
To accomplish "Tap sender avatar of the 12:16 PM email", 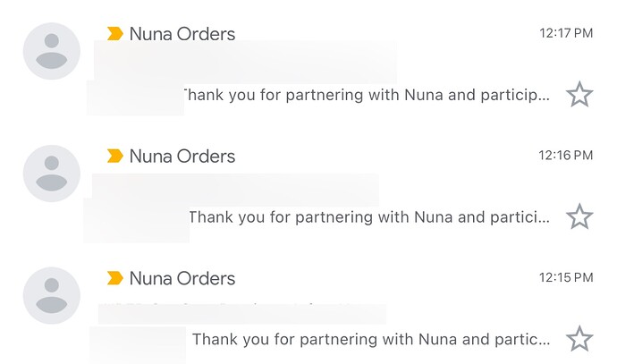I will pos(52,174).
